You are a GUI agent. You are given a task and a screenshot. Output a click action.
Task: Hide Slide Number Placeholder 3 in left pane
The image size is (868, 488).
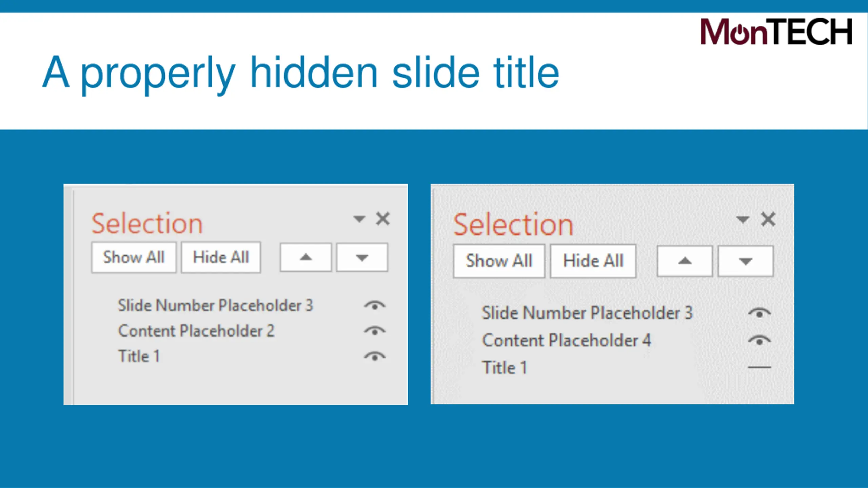pos(375,306)
